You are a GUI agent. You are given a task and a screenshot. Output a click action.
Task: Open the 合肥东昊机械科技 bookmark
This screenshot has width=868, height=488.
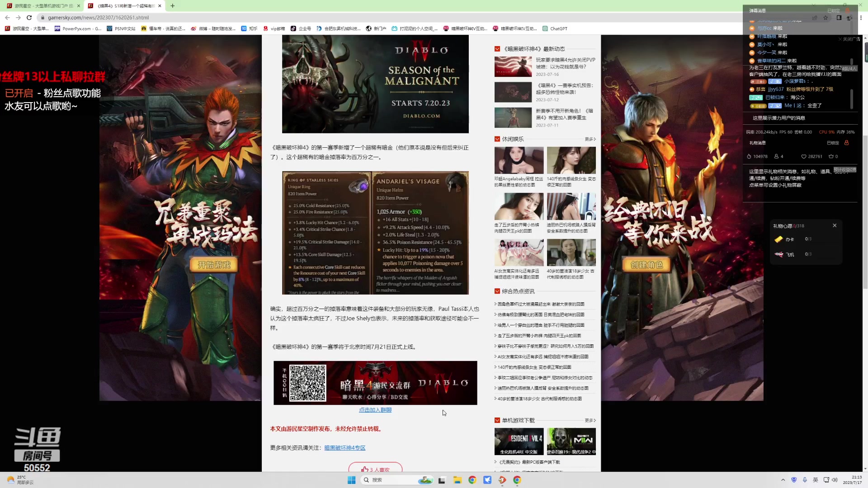coord(339,28)
